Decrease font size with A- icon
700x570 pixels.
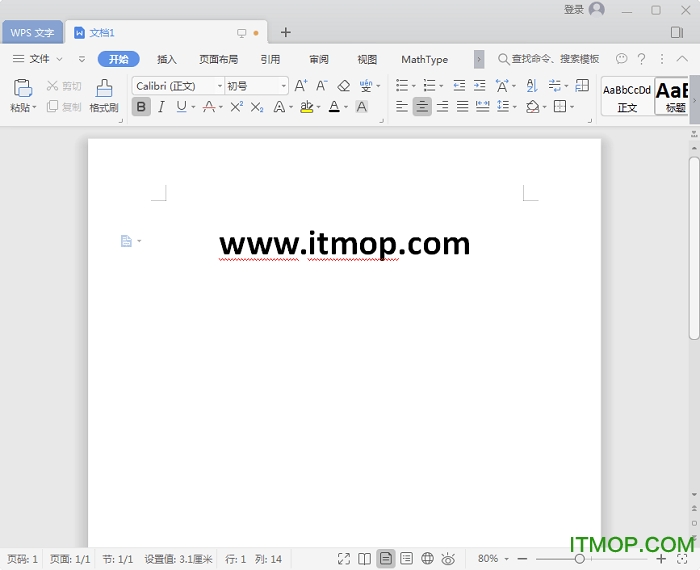pos(321,85)
